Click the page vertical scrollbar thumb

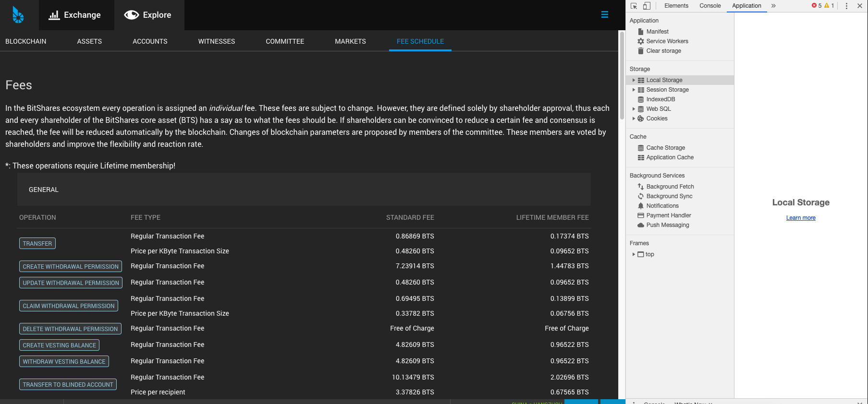(x=622, y=75)
